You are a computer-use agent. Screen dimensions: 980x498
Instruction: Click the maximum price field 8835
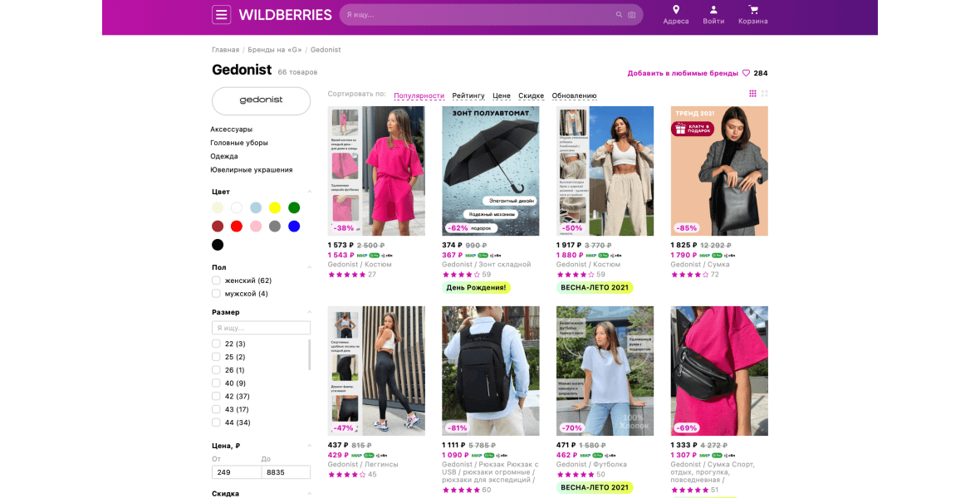pyautogui.click(x=286, y=472)
